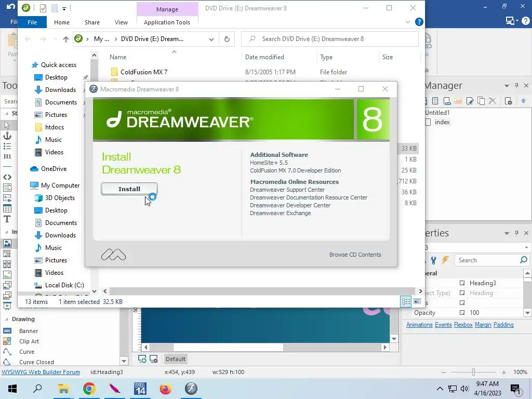532x399 pixels.
Task: Open Local Disk (C:) in navigation pane
Action: pyautogui.click(x=64, y=285)
